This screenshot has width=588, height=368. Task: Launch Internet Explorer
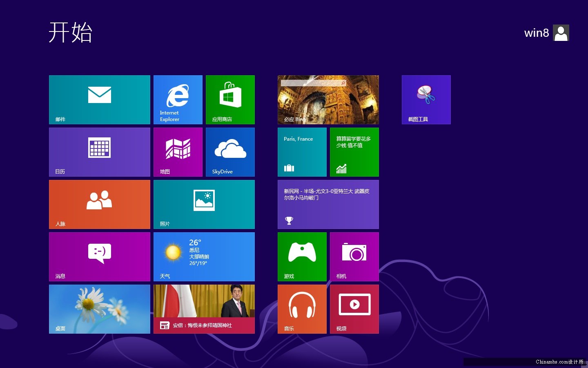178,99
